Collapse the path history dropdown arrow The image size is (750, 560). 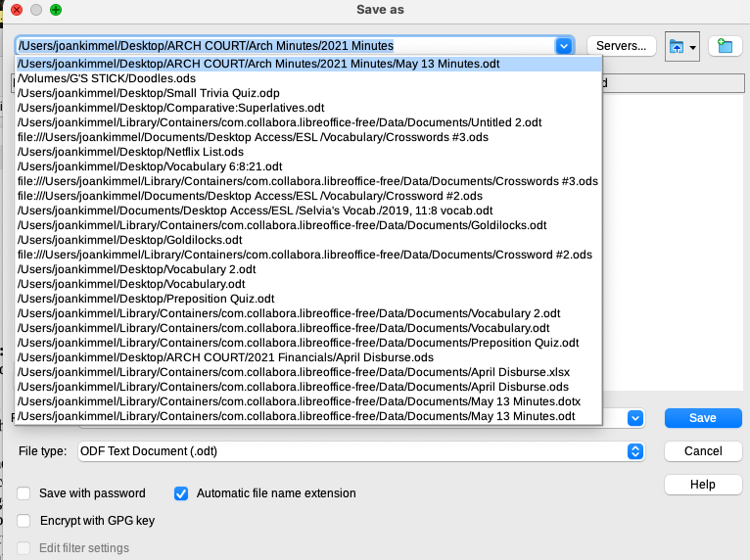563,45
